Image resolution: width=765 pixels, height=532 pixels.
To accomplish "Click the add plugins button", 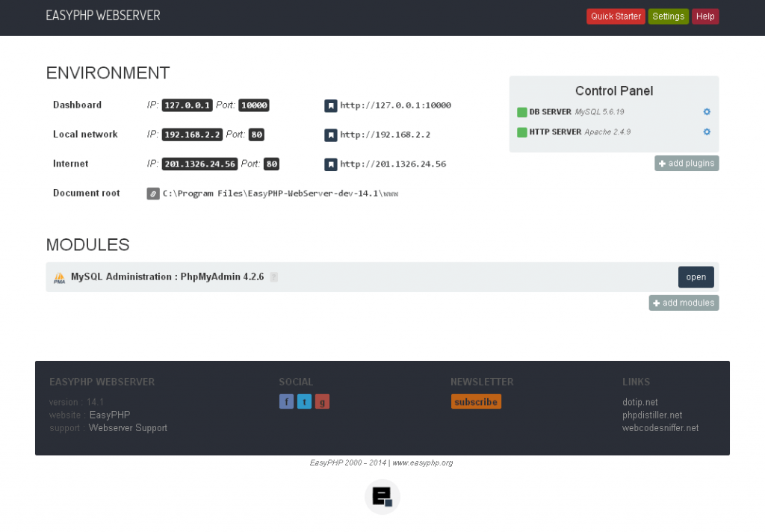I will (x=687, y=164).
